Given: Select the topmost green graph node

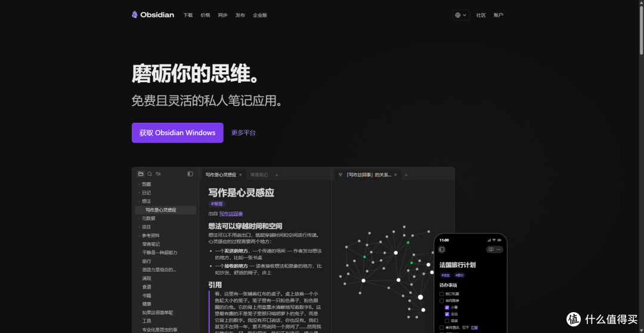Looking at the screenshot, I should (x=408, y=242).
